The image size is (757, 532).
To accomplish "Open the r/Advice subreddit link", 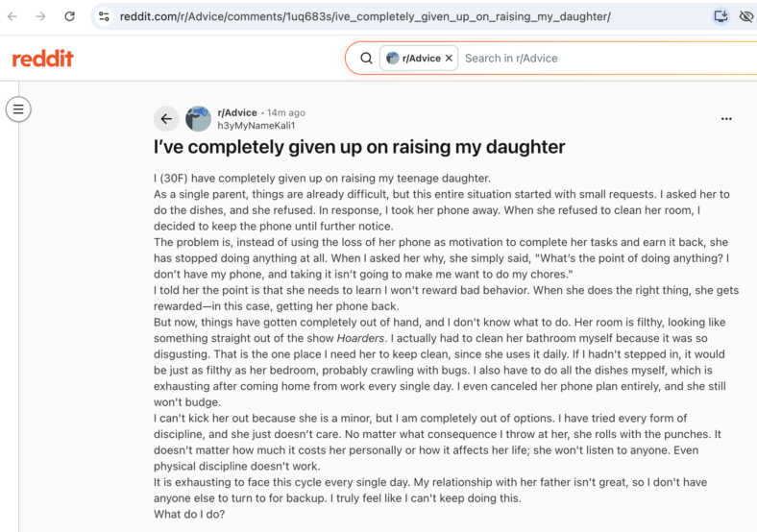I will [237, 112].
